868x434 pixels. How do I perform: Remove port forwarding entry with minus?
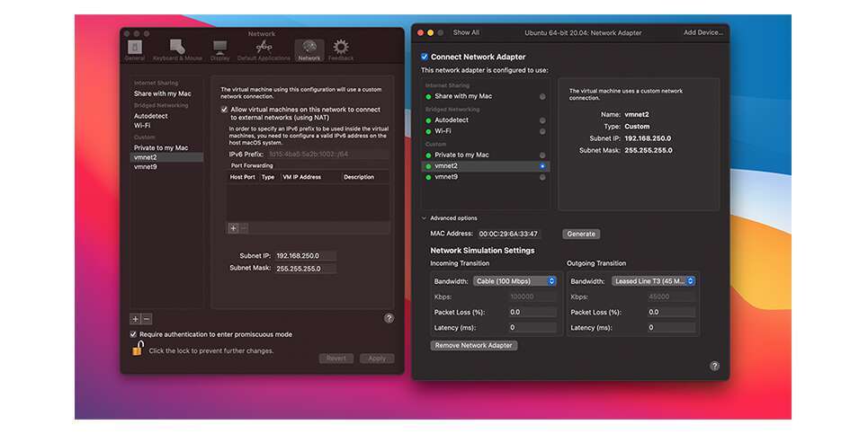244,227
